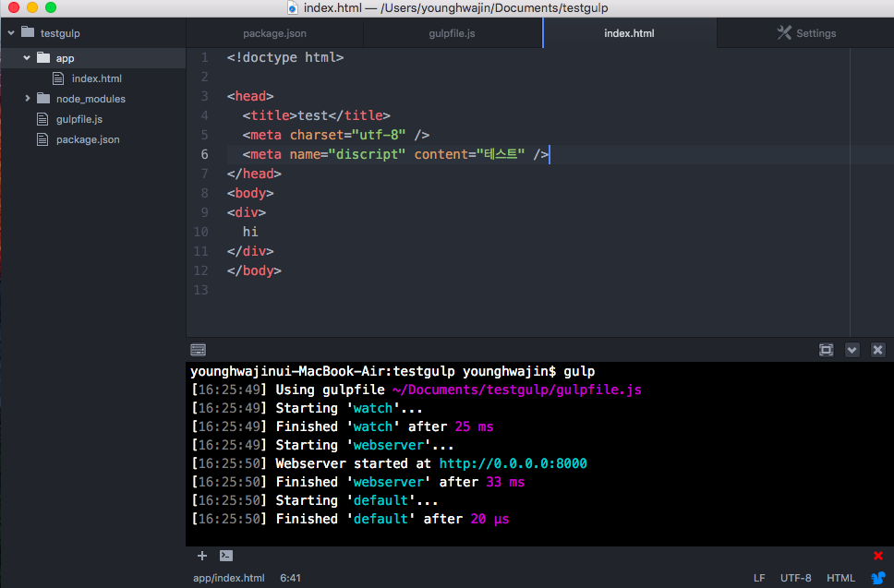Switch to the gulpfile.js tab

coord(453,33)
